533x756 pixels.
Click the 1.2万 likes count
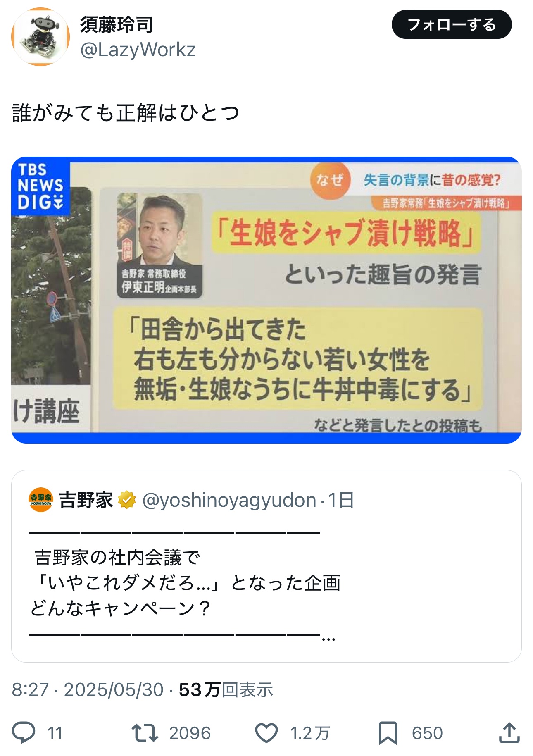[310, 733]
